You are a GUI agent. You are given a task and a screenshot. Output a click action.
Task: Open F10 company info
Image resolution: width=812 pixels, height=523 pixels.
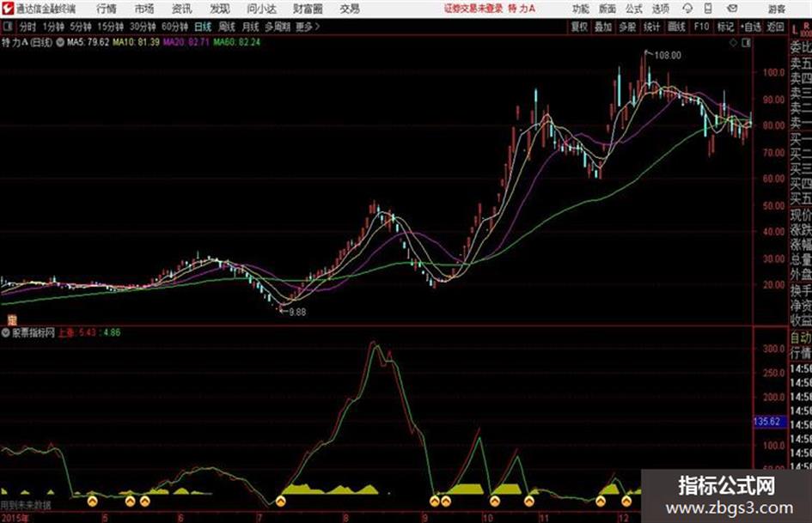pyautogui.click(x=701, y=27)
